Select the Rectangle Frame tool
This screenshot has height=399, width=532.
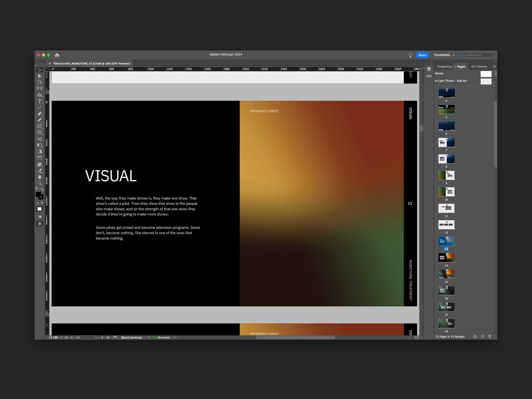tap(40, 126)
